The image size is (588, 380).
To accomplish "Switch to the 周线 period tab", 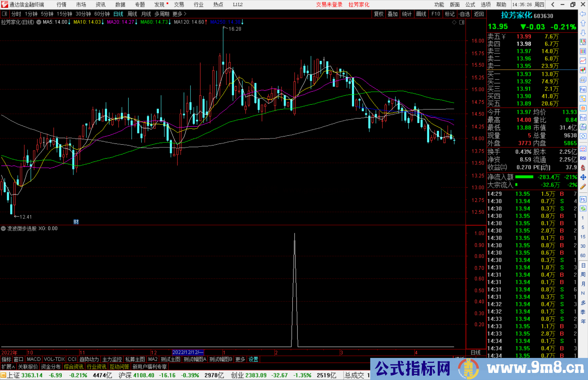I will (132, 14).
